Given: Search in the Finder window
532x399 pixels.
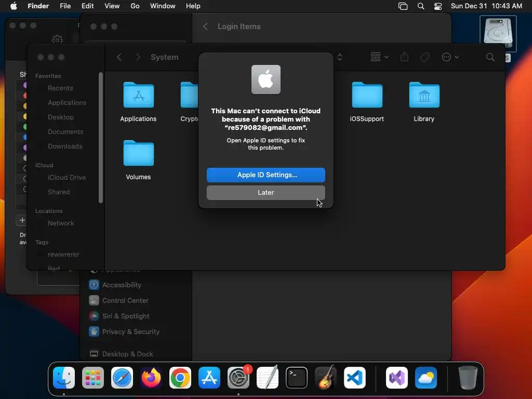Looking at the screenshot, I should coord(490,57).
